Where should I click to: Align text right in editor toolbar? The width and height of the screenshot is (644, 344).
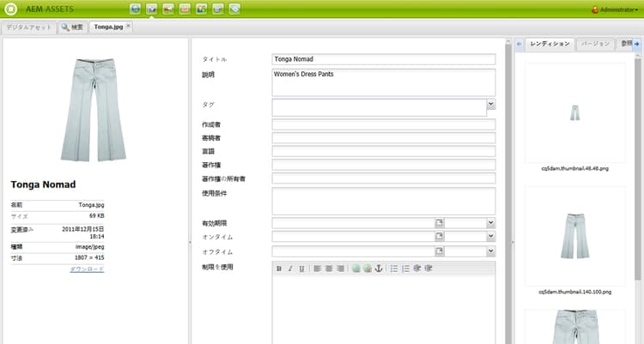(340, 269)
